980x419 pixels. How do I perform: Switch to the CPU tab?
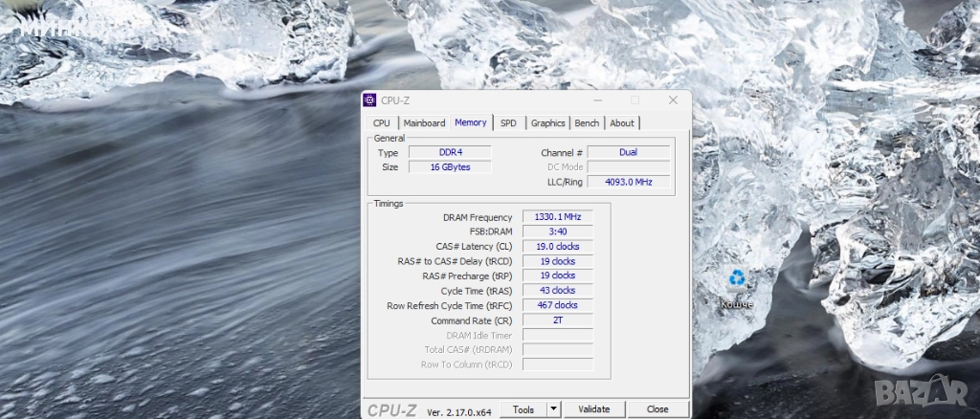coord(381,123)
